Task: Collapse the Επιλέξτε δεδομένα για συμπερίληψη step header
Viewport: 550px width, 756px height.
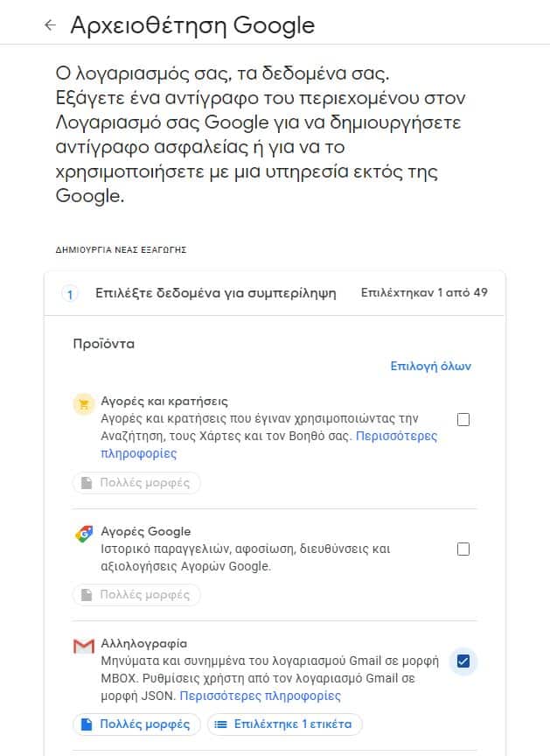Action: point(215,293)
